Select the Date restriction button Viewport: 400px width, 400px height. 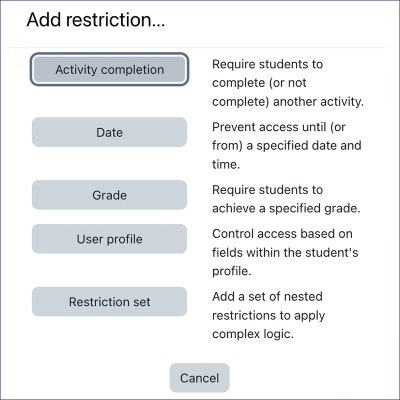[x=109, y=132]
